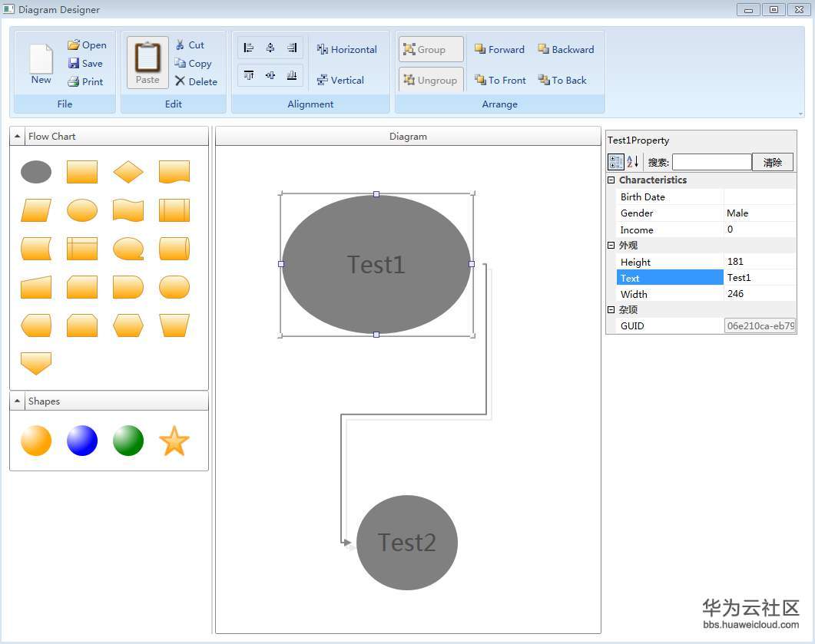Click the Ungroup button
Viewport: 815px width, 644px height.
tap(431, 80)
